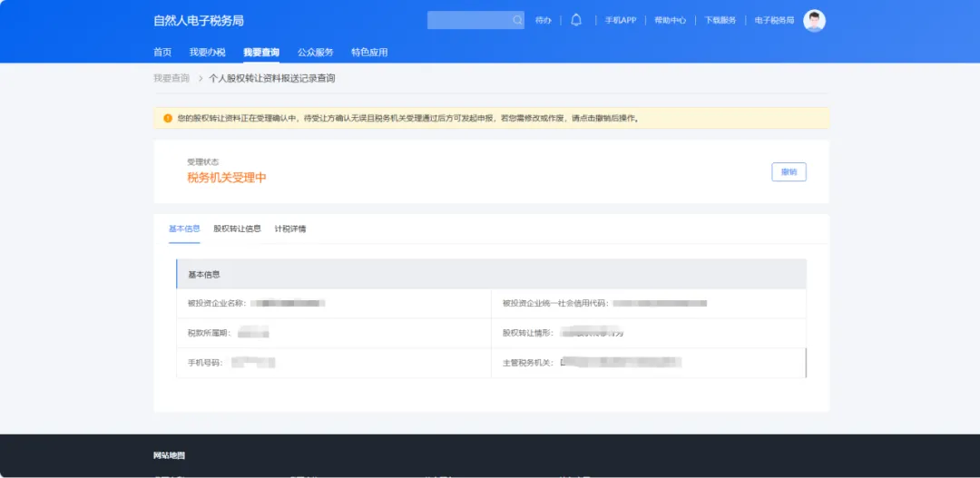The height and width of the screenshot is (478, 980).
Task: Open the 公众服务 menu
Action: coord(316,53)
